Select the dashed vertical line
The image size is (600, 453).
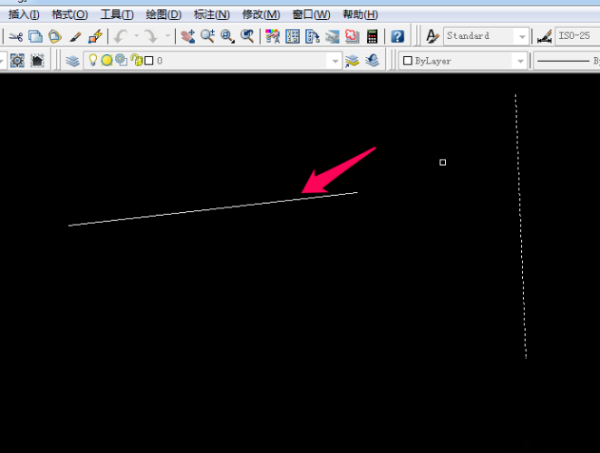click(x=520, y=226)
